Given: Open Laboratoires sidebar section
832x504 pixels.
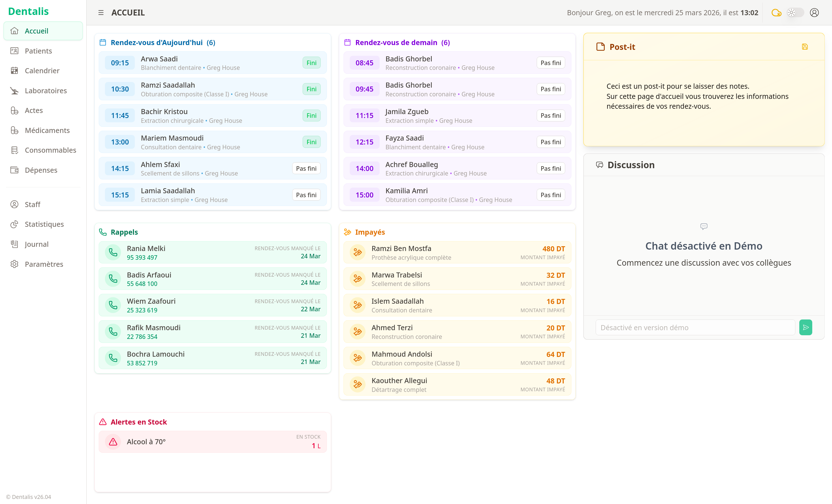Looking at the screenshot, I should [46, 91].
